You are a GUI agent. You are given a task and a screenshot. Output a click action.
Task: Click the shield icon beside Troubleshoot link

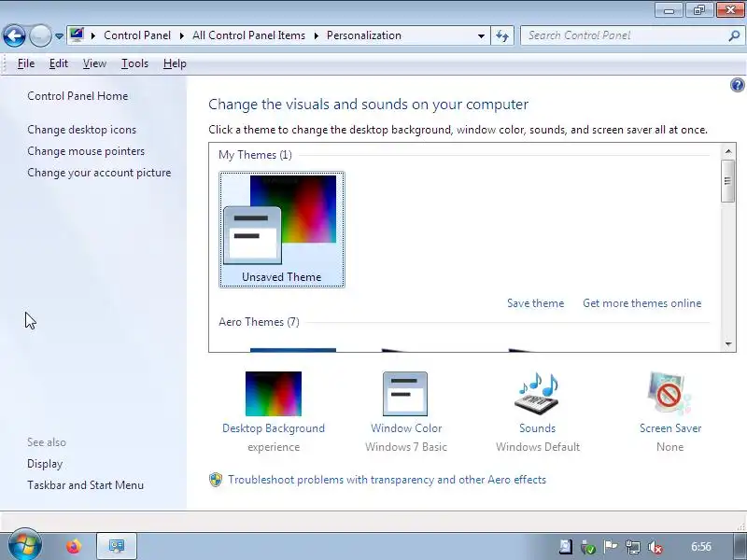[x=216, y=480]
